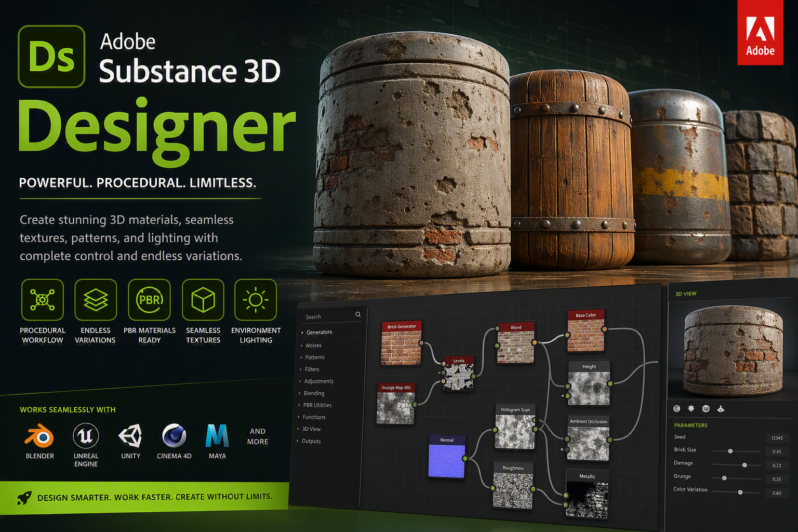The width and height of the screenshot is (798, 532).
Task: Select the PBR Materials Ready icon
Action: (x=150, y=300)
